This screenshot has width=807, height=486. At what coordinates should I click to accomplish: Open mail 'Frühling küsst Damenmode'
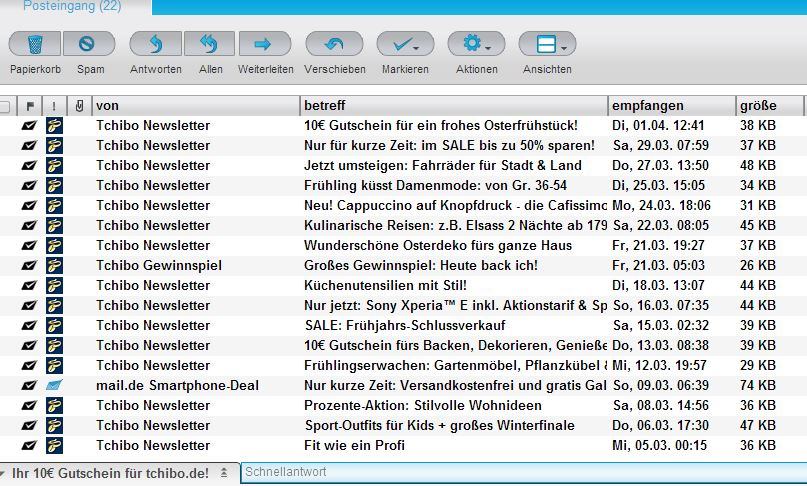pos(435,186)
